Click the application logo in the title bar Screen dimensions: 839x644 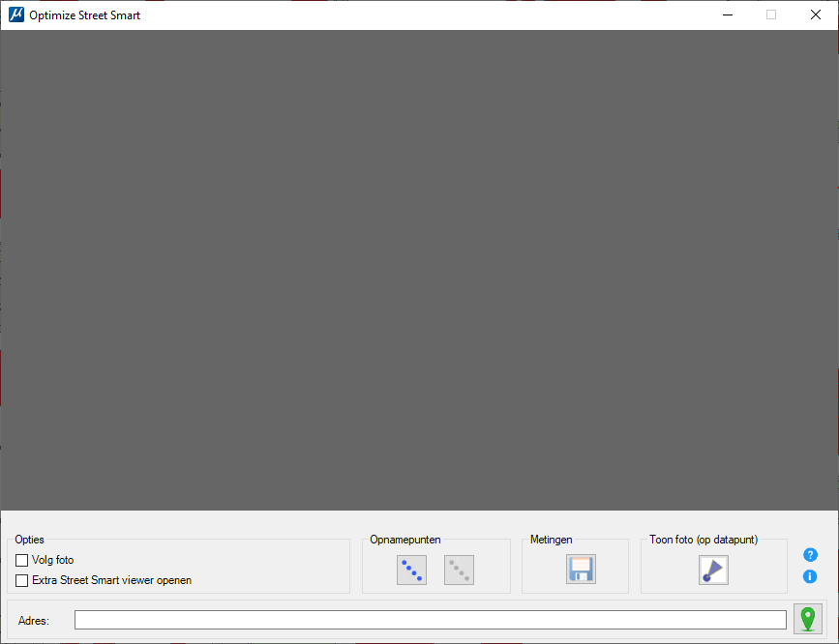point(16,15)
